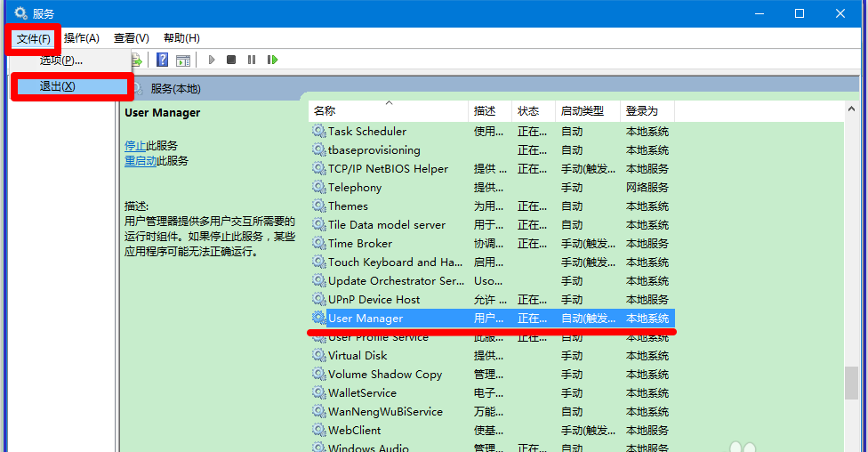Click the gear icon beside tbaseprovisioning
The height and width of the screenshot is (452, 868).
pos(319,150)
